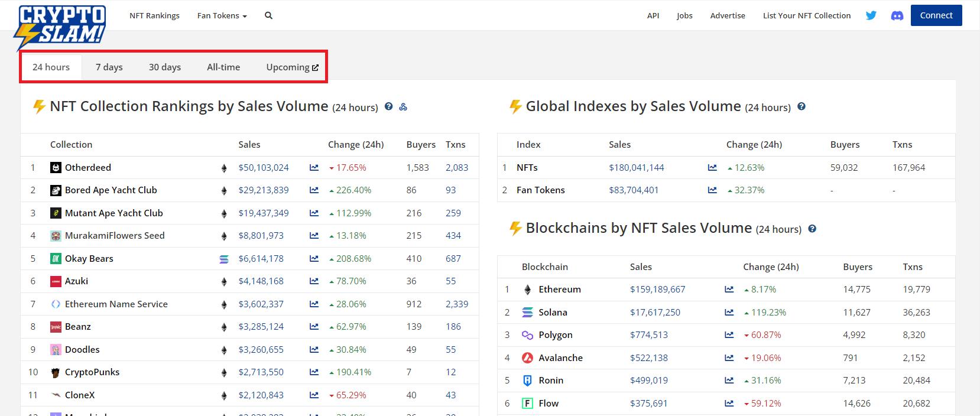
Task: Click Otherdeed transactions count 2,083
Action: click(457, 168)
